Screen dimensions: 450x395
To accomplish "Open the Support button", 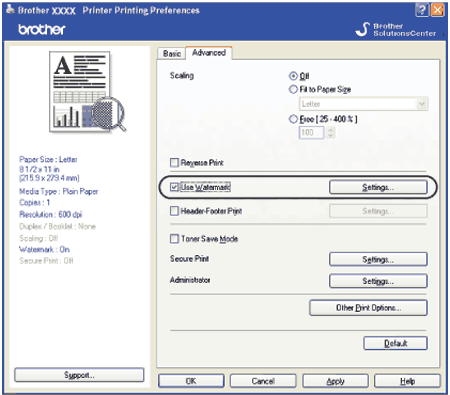I will [79, 375].
